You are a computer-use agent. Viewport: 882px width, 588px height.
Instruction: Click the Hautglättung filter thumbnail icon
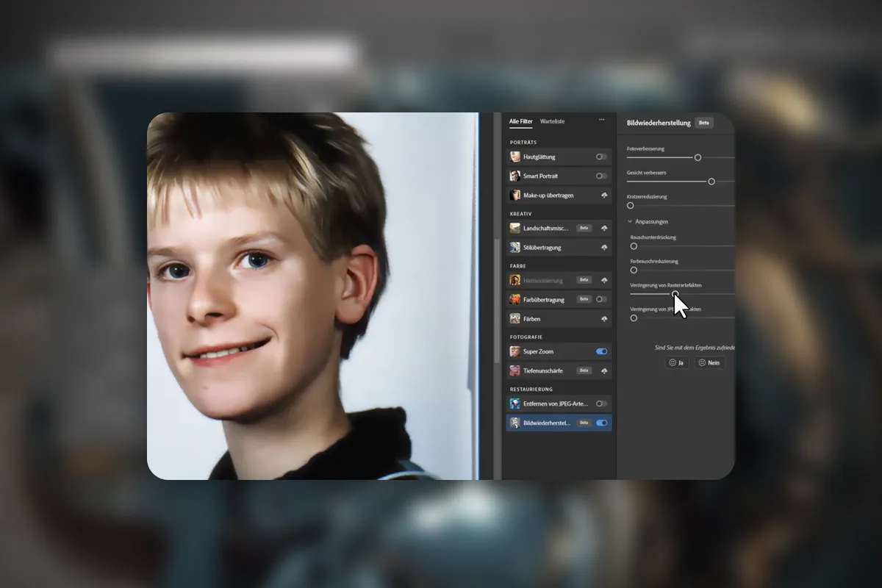pyautogui.click(x=515, y=157)
